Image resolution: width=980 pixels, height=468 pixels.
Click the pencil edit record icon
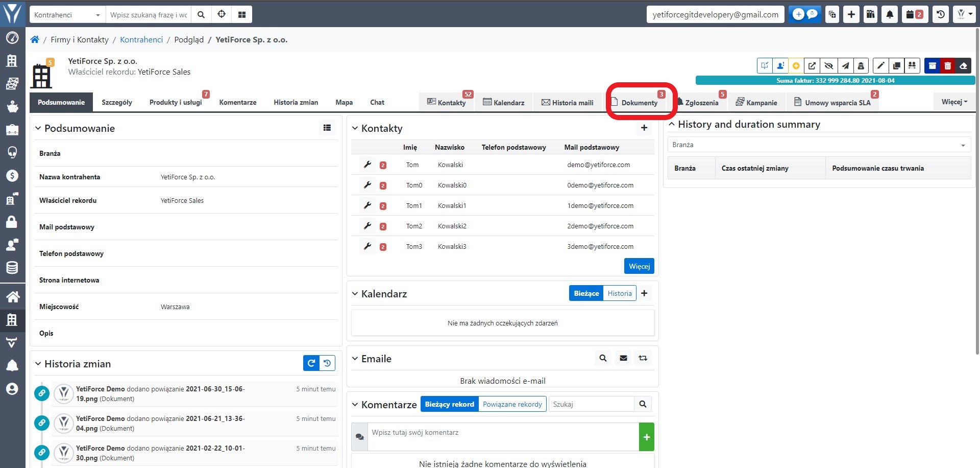[880, 66]
